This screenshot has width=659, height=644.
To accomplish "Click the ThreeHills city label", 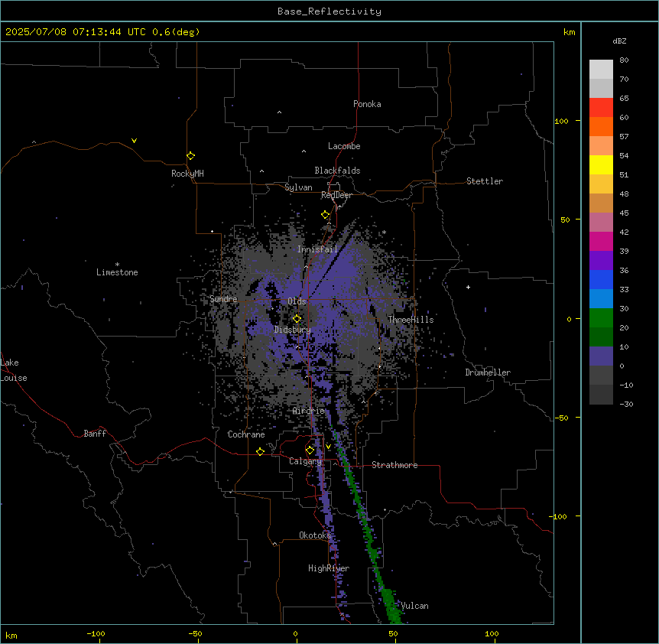I will pos(411,320).
